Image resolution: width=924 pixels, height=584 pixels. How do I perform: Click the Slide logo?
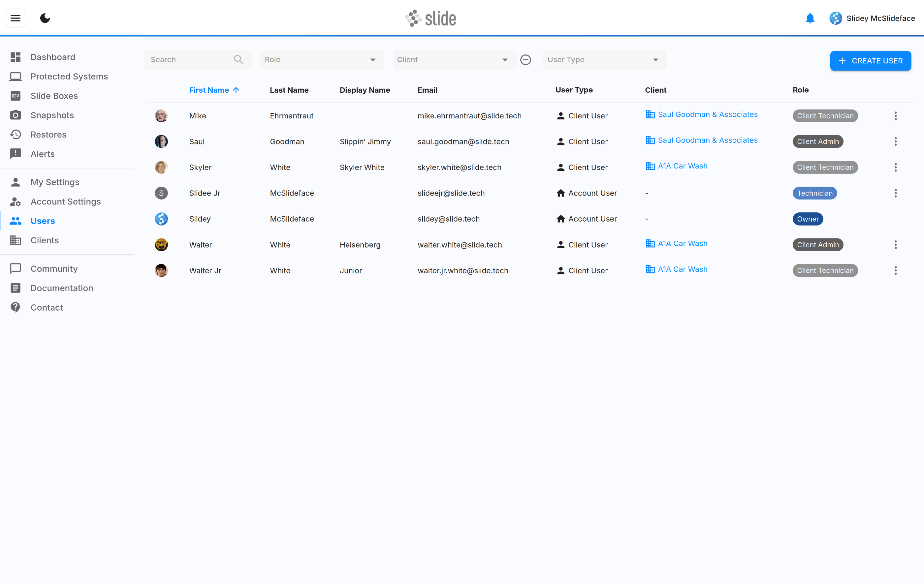coord(430,18)
